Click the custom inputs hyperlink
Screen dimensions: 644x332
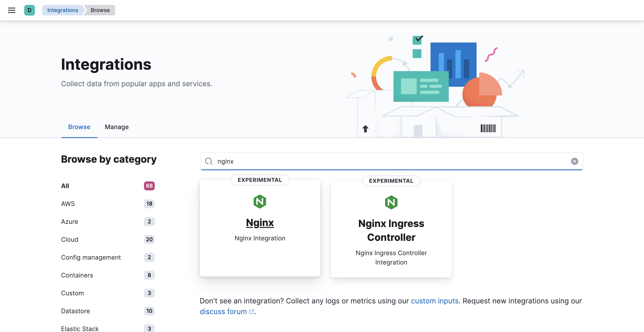pos(434,301)
